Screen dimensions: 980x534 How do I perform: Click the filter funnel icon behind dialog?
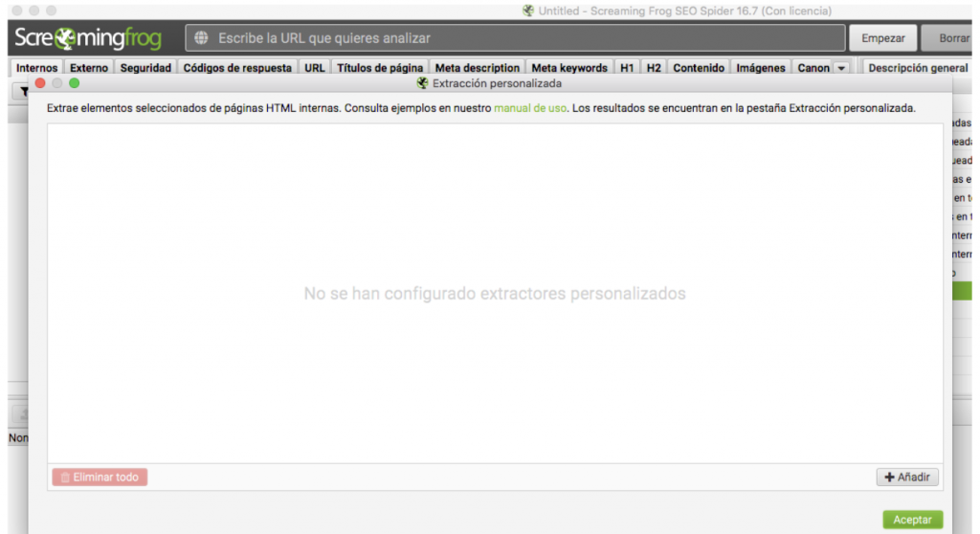tap(24, 91)
